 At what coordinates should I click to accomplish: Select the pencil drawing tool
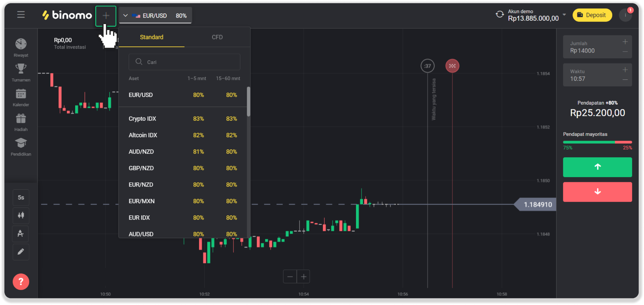(21, 252)
